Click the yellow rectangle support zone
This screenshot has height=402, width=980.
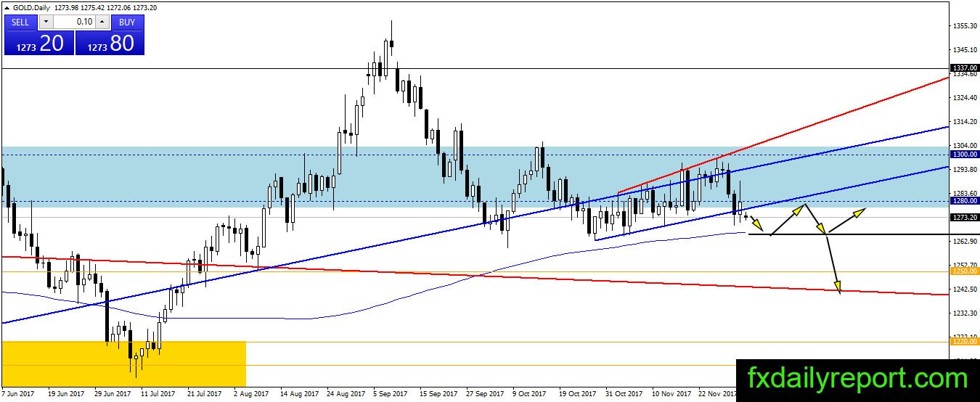pyautogui.click(x=124, y=364)
